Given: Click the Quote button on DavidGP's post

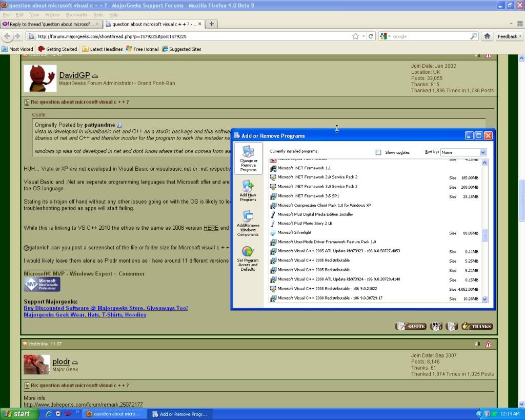Looking at the screenshot, I should pyautogui.click(x=411, y=326).
